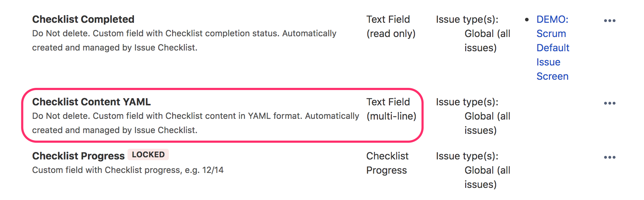644x200 pixels.
Task: Click the Checklist Progress field name
Action: click(x=78, y=156)
